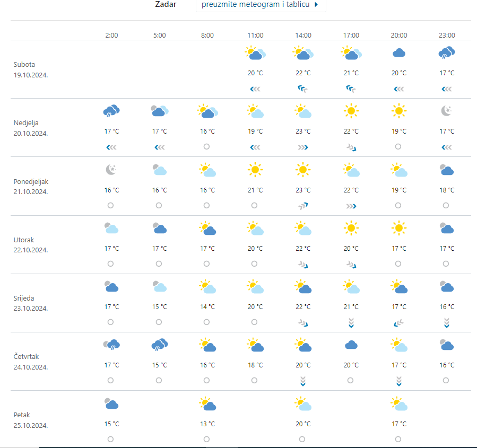This screenshot has height=448, width=477.
Task: Click Sunday's 23:00 clear night moon icon
Action: [447, 111]
